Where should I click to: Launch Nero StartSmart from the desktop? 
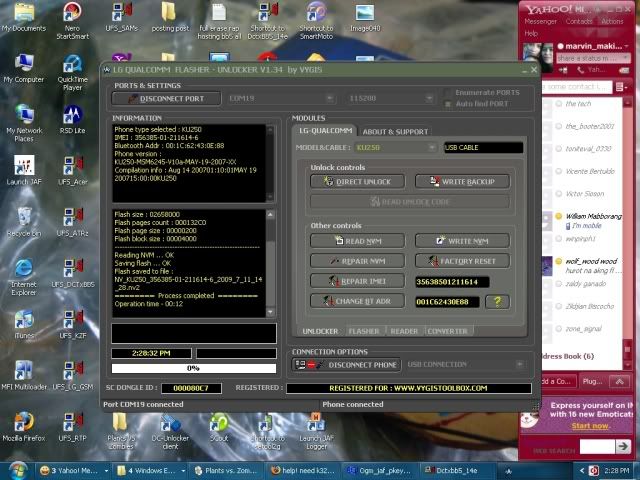(x=72, y=20)
